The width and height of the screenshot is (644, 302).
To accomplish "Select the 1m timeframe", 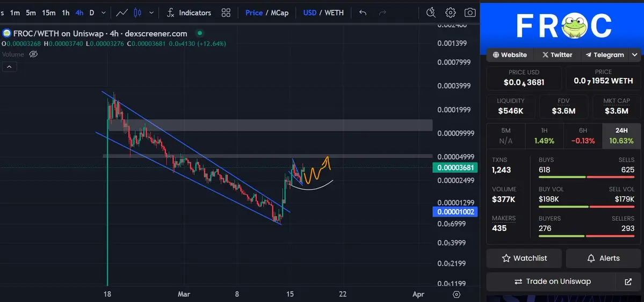I will 15,13.
